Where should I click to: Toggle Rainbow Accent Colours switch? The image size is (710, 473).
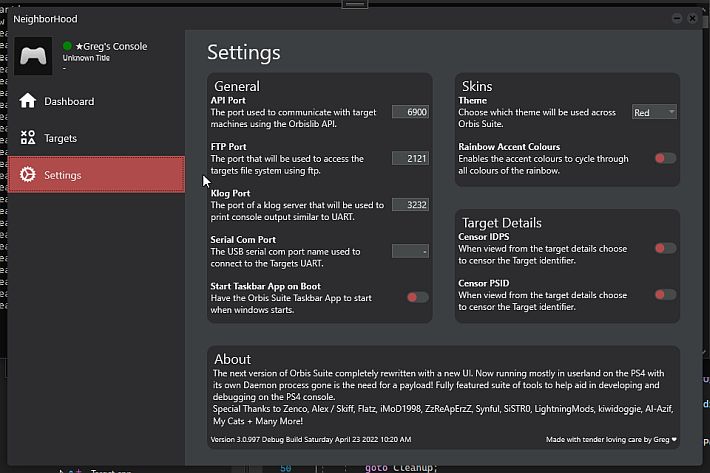tap(665, 158)
